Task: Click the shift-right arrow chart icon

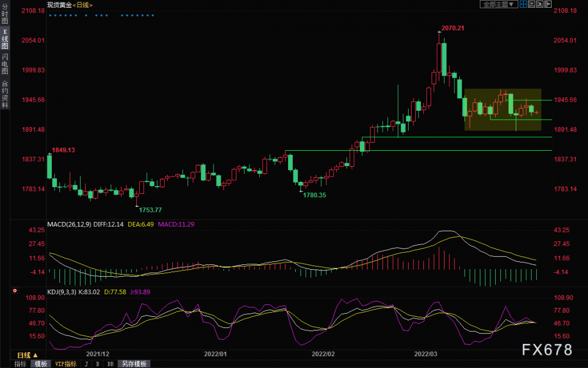Action: coord(548,4)
